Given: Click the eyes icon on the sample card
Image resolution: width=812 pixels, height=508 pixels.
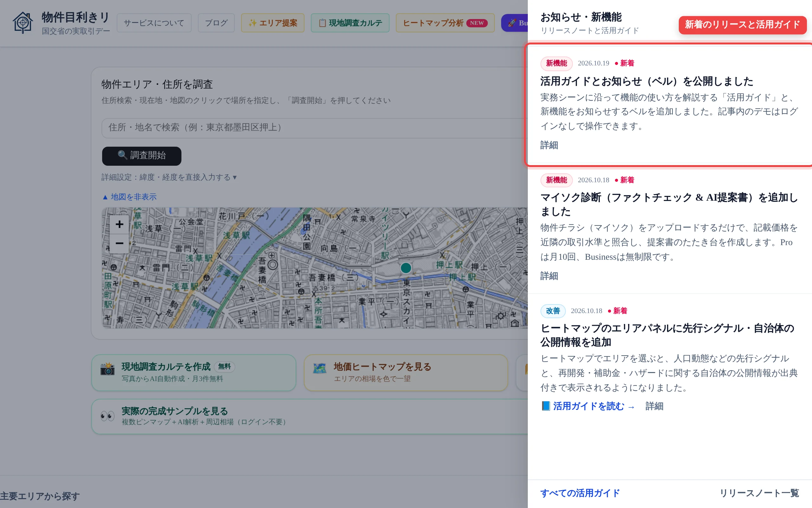Looking at the screenshot, I should pyautogui.click(x=108, y=416).
